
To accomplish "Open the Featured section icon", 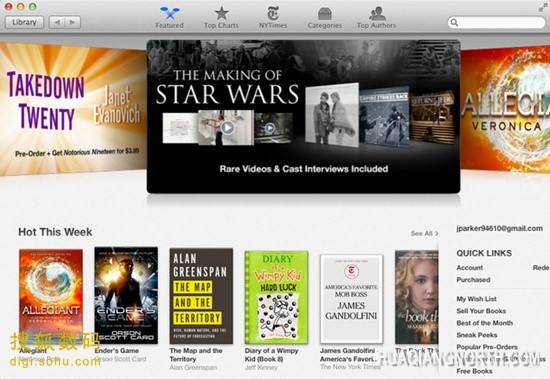I will pyautogui.click(x=170, y=13).
